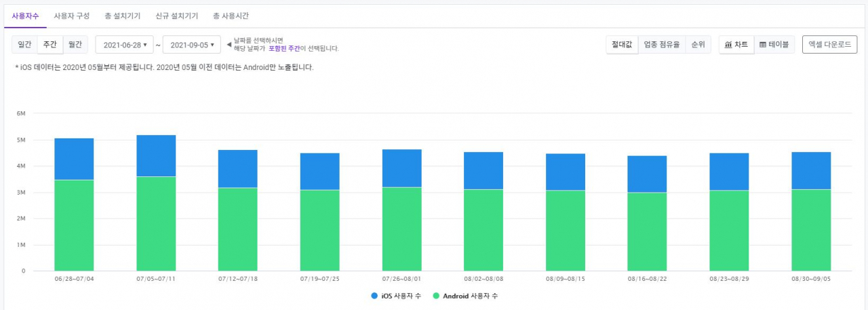Open the 사용자 구성 tab
This screenshot has width=868, height=310.
point(72,15)
